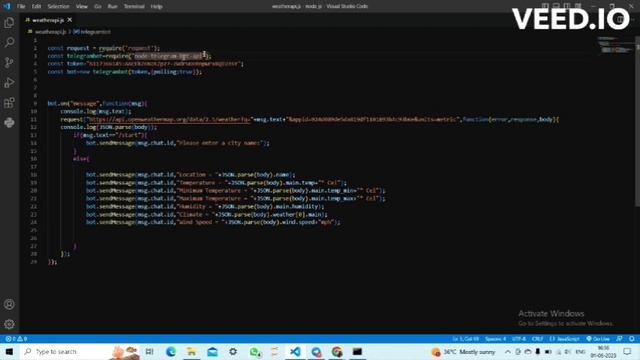The width and height of the screenshot is (640, 360).
Task: Open the Telegram icon on the taskbar
Action: 316,351
